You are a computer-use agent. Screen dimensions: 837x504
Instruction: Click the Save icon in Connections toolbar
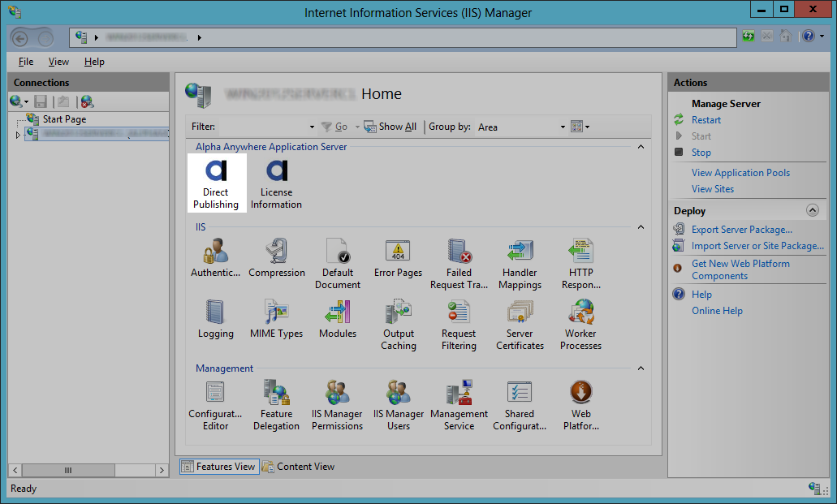[x=41, y=101]
